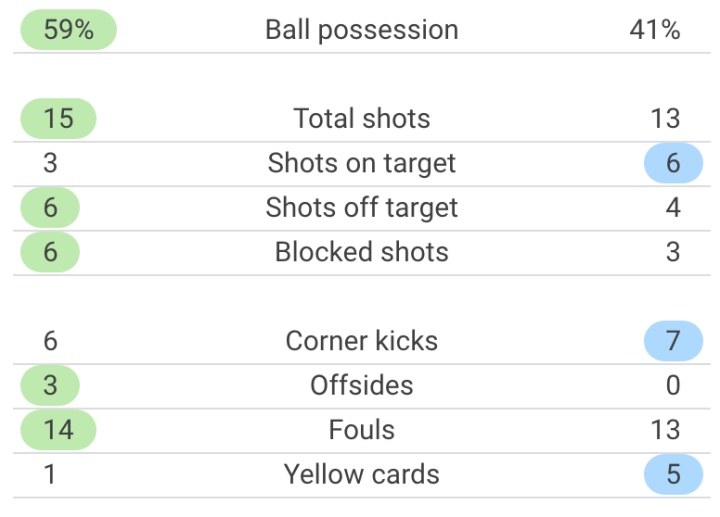Click the Shots off target label
Viewport: 720px width, 517px height.
[361, 208]
